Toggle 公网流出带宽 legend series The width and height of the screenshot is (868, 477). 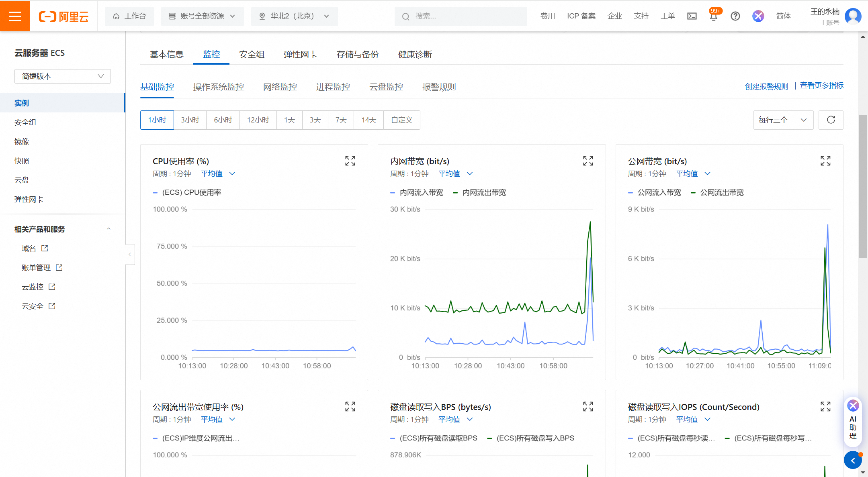click(x=717, y=193)
